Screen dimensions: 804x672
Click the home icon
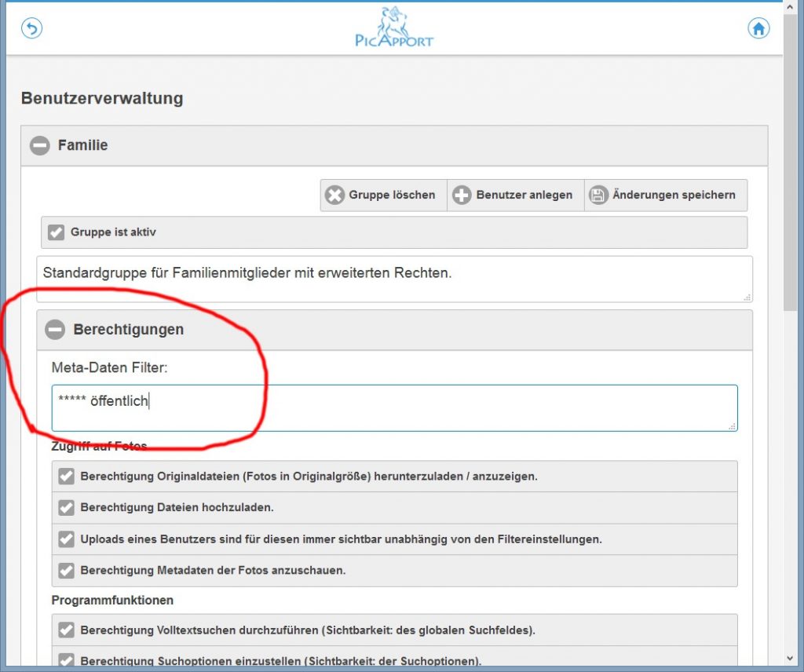click(x=758, y=29)
